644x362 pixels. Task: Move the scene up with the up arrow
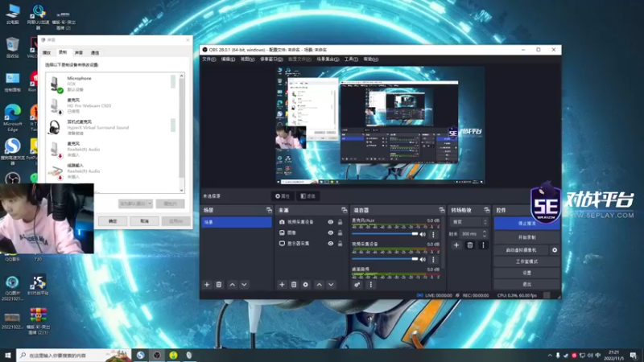click(233, 285)
